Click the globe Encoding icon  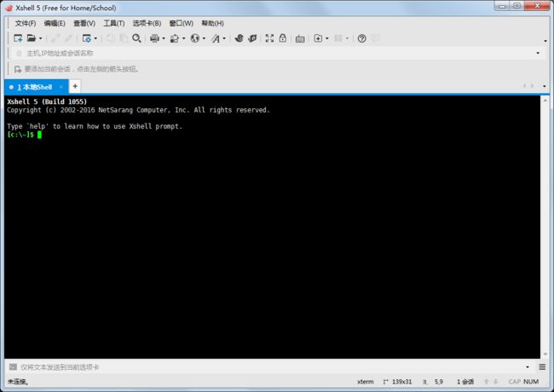194,38
